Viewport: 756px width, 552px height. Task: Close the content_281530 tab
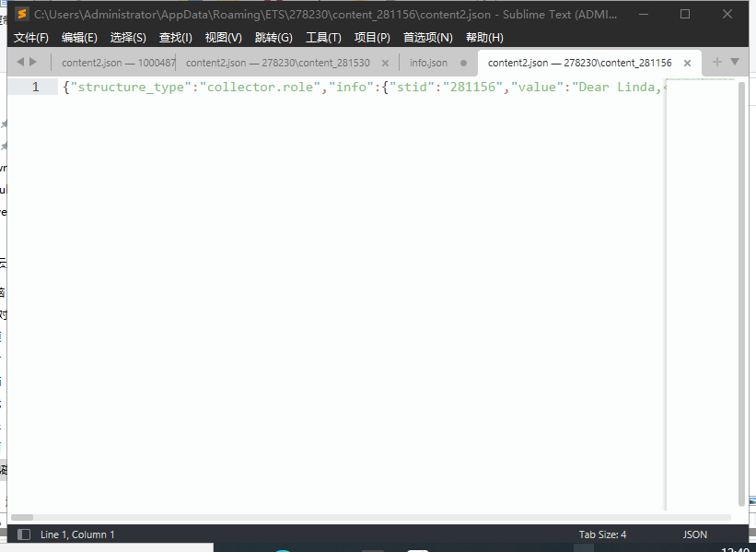point(385,64)
